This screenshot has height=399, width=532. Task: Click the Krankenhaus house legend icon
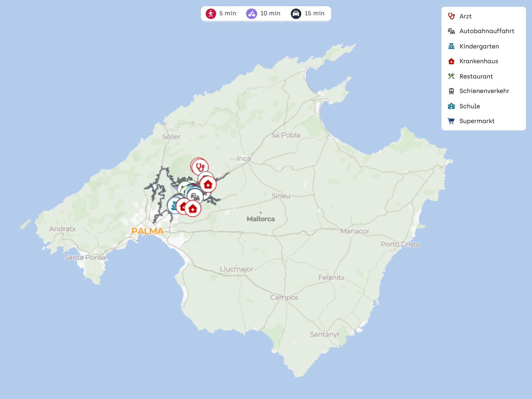[x=451, y=61]
